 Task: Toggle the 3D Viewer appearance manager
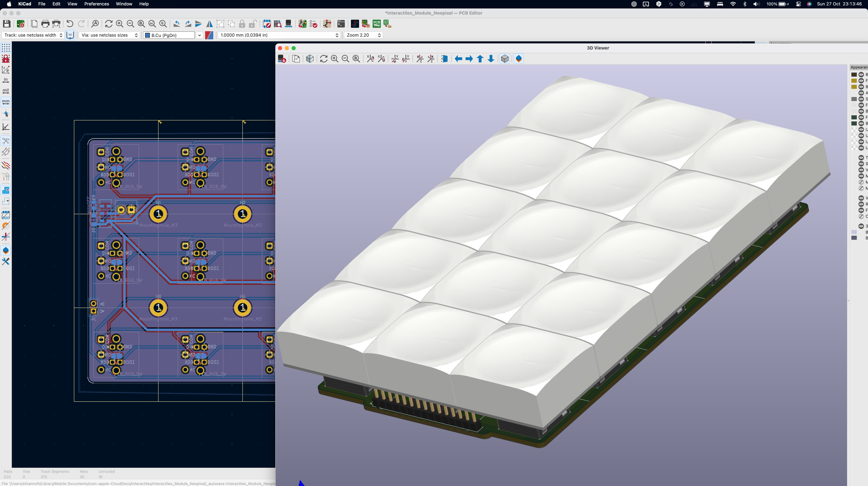point(519,59)
